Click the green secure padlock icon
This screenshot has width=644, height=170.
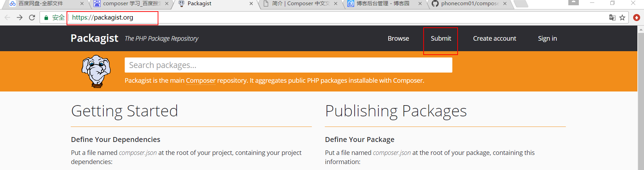point(46,18)
